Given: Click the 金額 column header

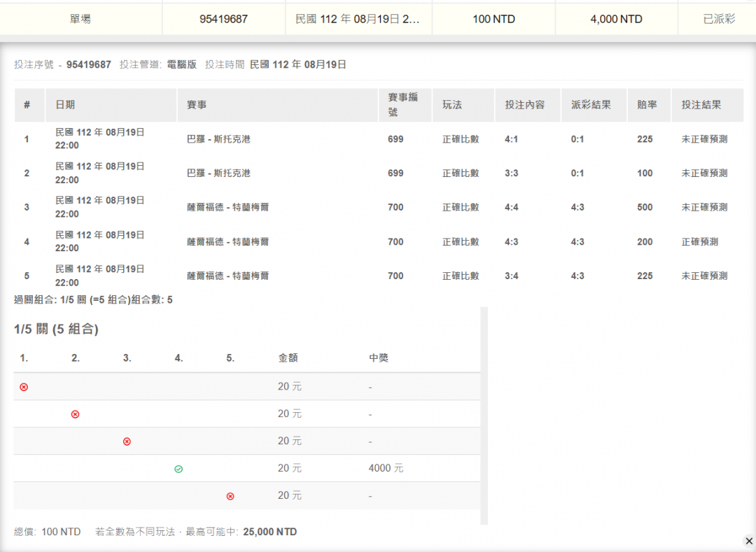Looking at the screenshot, I should point(288,358).
